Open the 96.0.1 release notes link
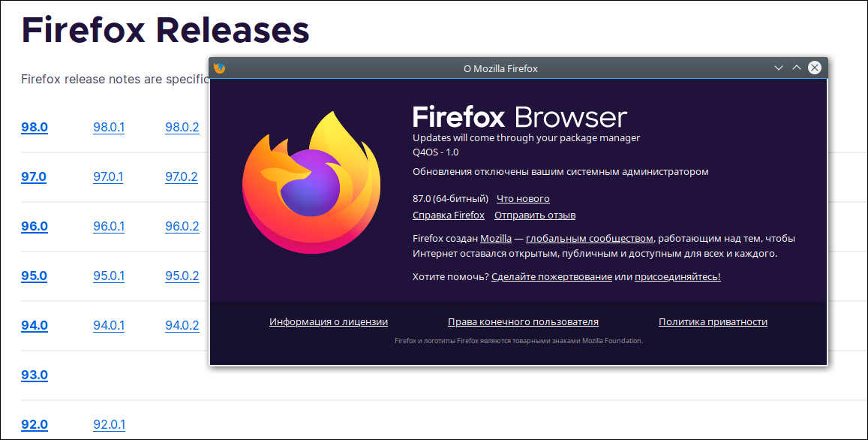 pos(109,226)
